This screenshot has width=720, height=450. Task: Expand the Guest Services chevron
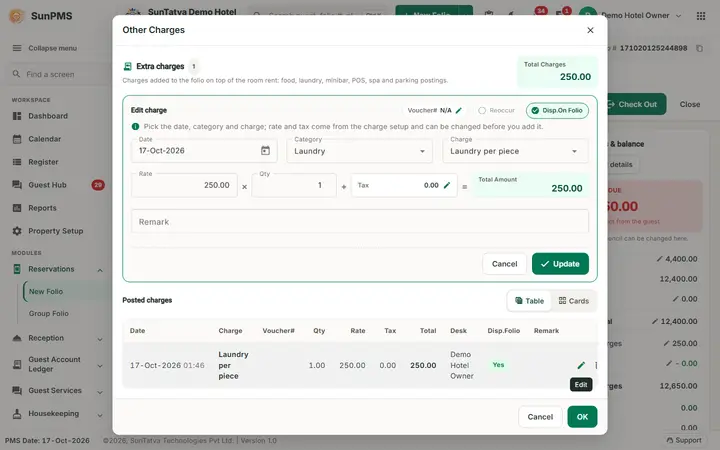pos(100,392)
